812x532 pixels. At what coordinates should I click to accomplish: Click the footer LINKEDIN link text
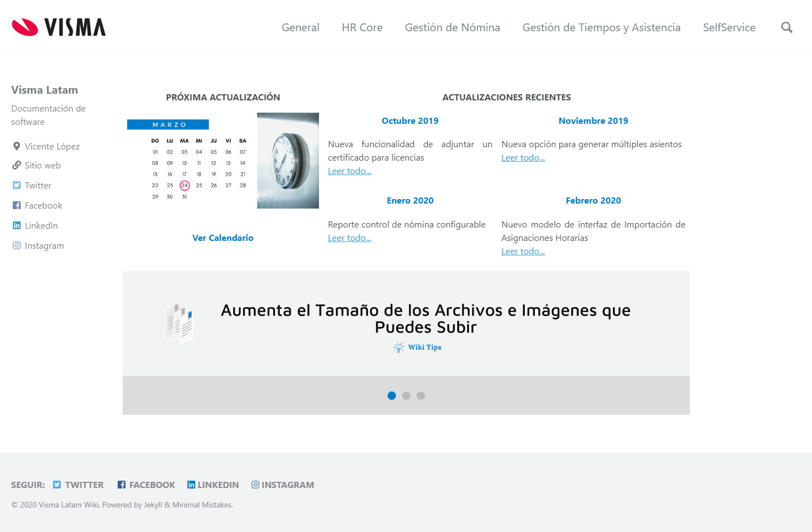coord(218,485)
